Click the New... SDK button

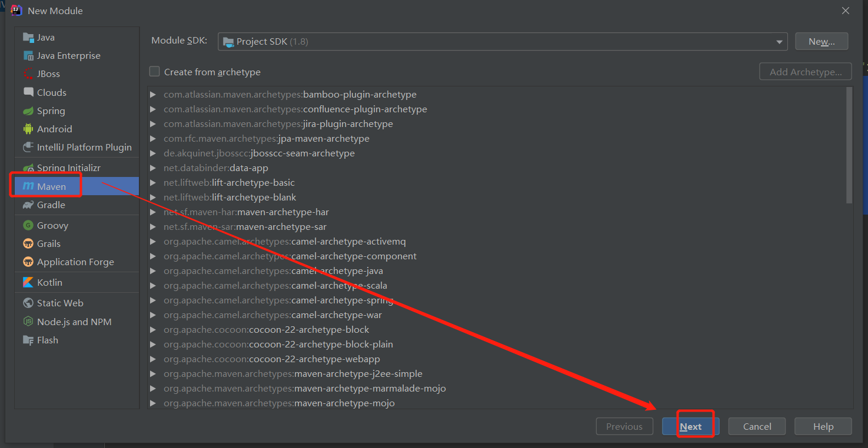tap(822, 42)
